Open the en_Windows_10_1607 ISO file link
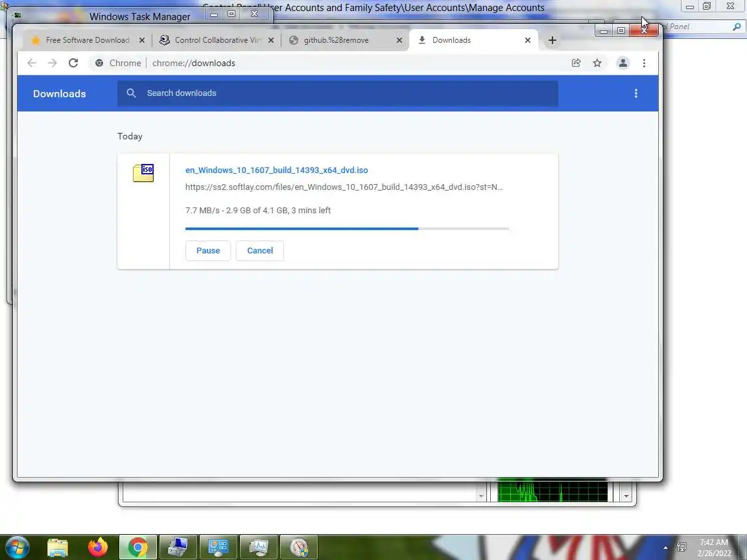 (x=276, y=170)
